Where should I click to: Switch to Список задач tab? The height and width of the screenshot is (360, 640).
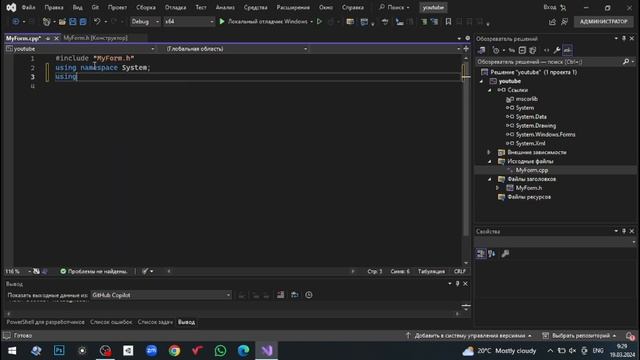point(155,322)
